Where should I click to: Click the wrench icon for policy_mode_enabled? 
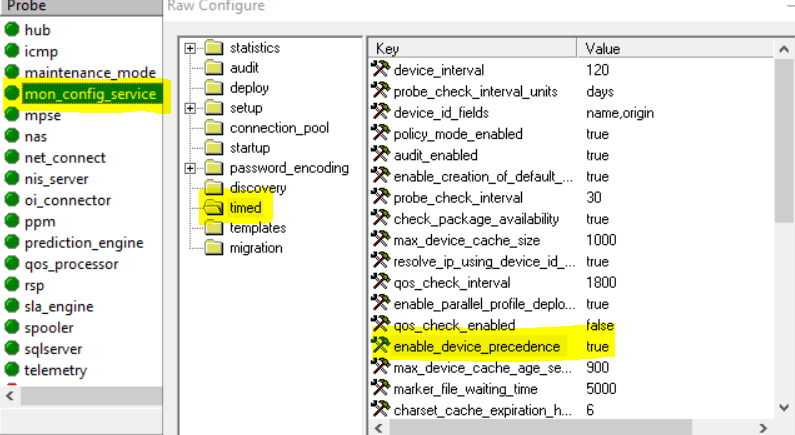(380, 134)
